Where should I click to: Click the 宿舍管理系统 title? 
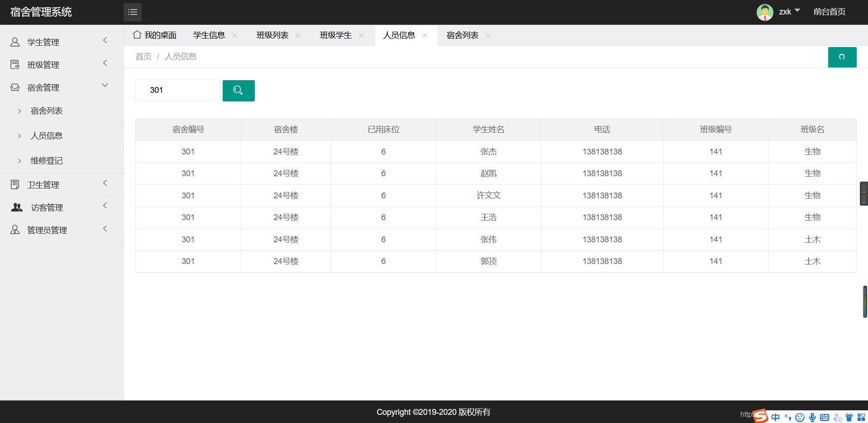(41, 12)
